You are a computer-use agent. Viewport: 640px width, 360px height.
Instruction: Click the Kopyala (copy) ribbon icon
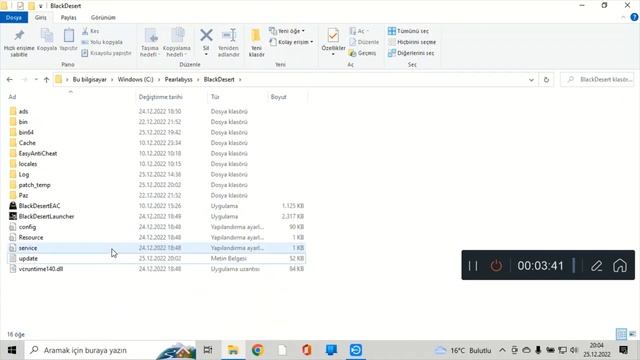[x=47, y=40]
